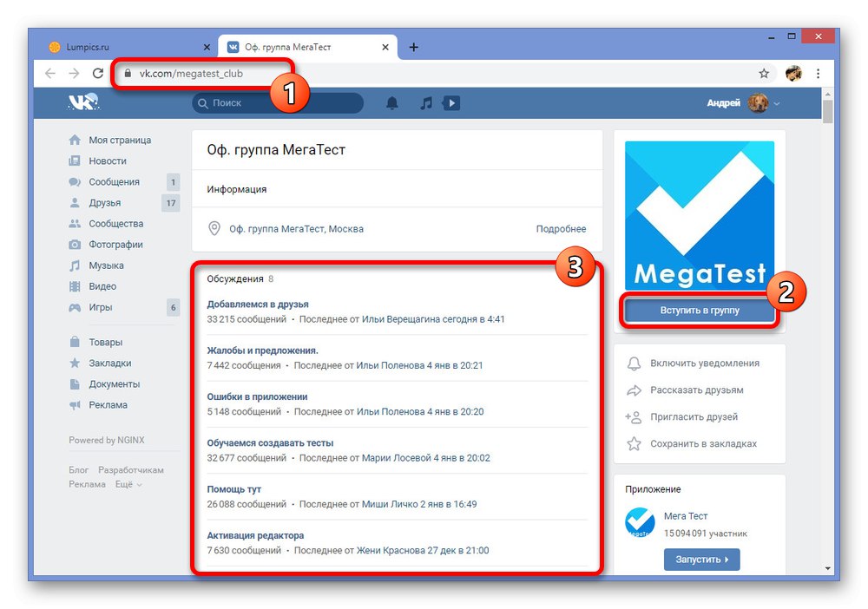Viewport: 868px width, 609px height.
Task: Click the video play icon in header
Action: (451, 103)
